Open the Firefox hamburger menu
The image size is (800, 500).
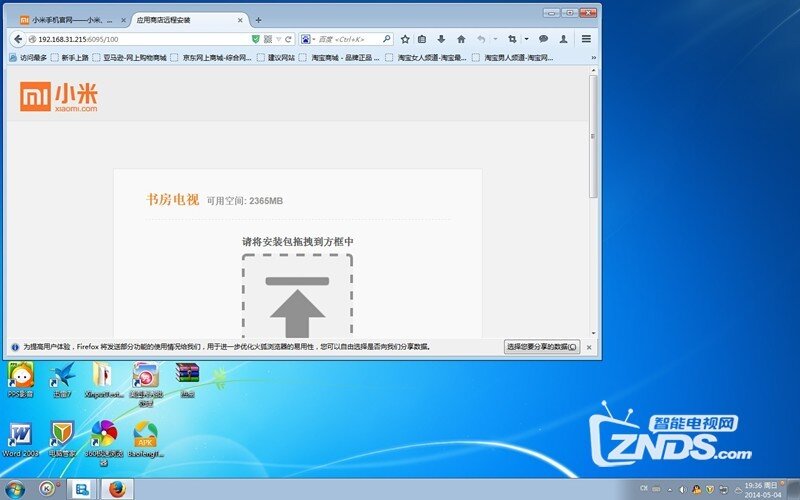pyautogui.click(x=586, y=39)
